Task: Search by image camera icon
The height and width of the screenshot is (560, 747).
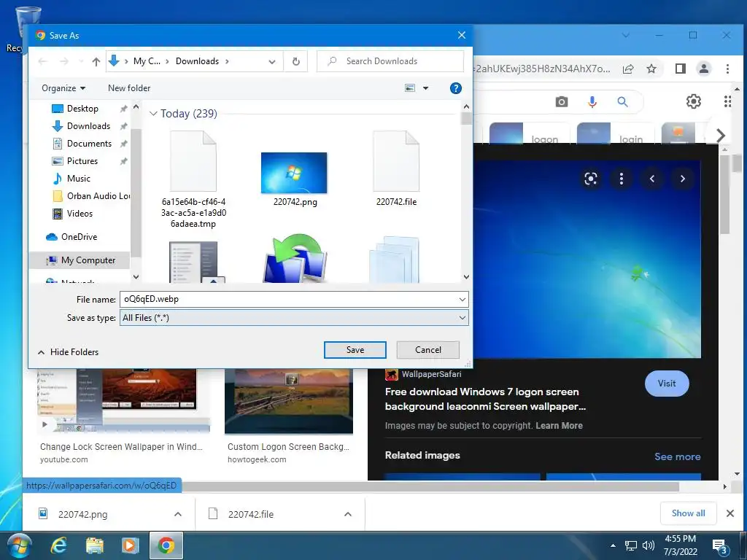Action: click(562, 102)
